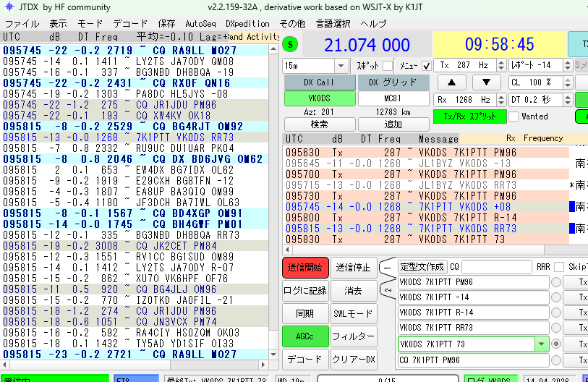Select decode line CQ JK2CET PM84
The height and width of the screenshot is (382, 588).
point(135,246)
